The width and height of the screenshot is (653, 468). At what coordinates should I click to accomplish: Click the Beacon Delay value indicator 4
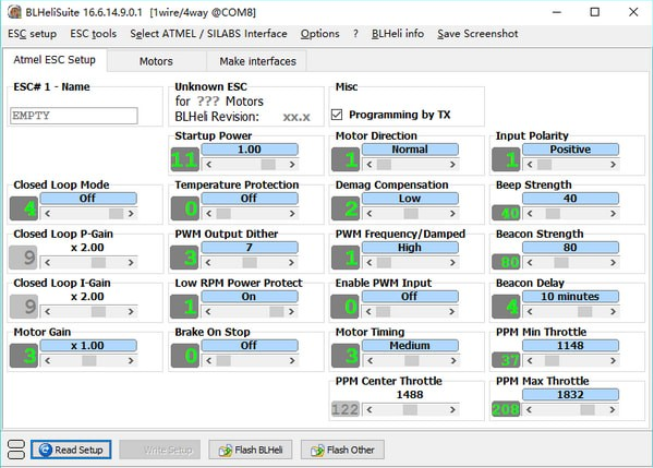point(506,307)
